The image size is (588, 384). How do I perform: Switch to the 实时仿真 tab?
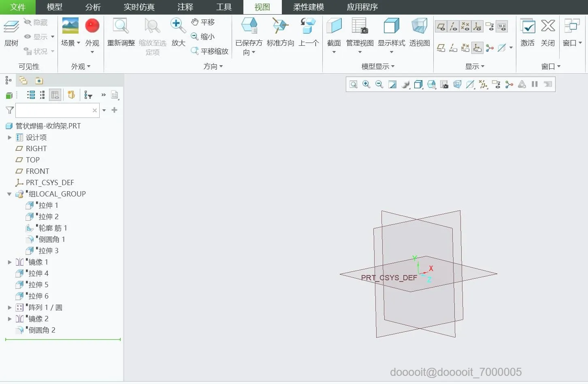pos(139,7)
